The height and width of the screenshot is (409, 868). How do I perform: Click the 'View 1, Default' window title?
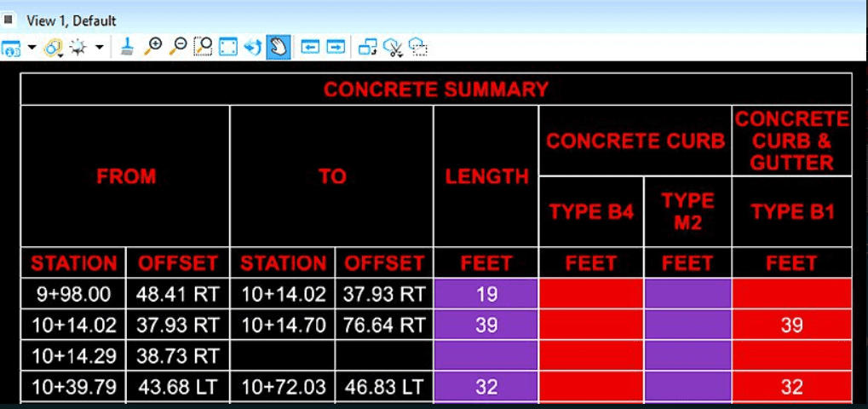click(72, 21)
